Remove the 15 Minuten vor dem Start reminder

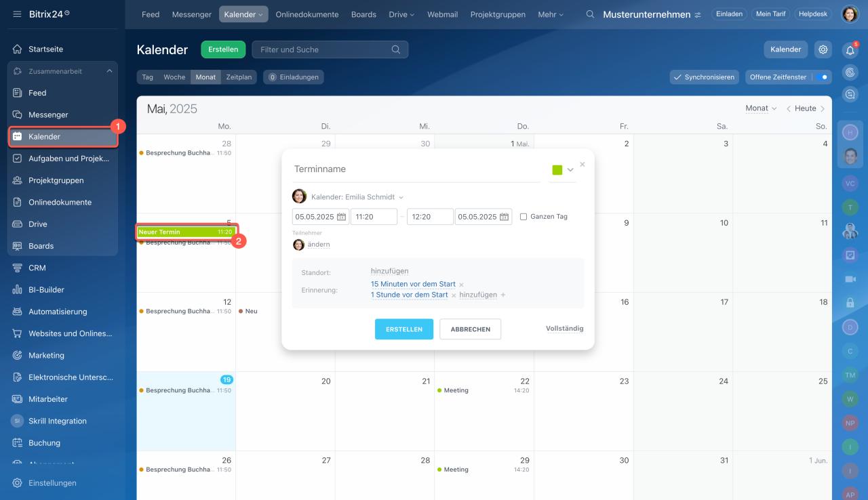pyautogui.click(x=462, y=285)
